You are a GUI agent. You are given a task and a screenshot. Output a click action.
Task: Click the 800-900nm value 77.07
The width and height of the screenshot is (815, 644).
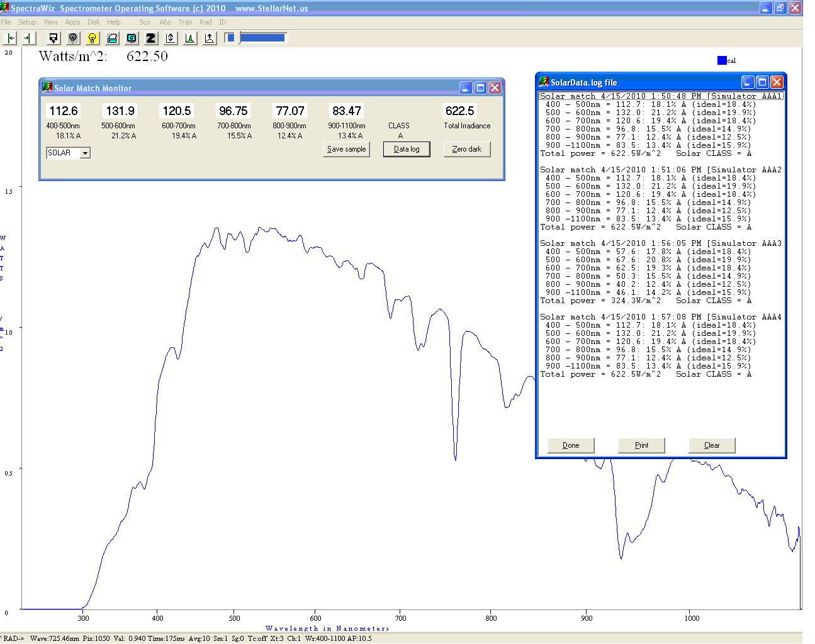[290, 111]
